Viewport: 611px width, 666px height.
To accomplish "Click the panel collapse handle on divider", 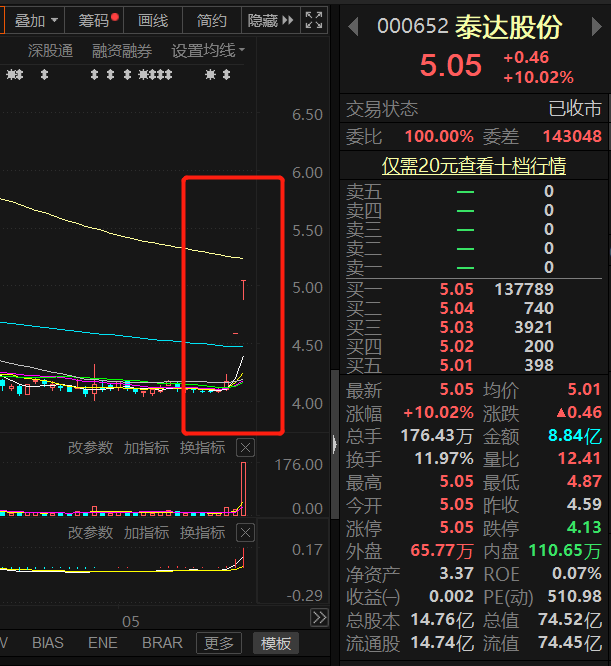I will click(x=335, y=444).
